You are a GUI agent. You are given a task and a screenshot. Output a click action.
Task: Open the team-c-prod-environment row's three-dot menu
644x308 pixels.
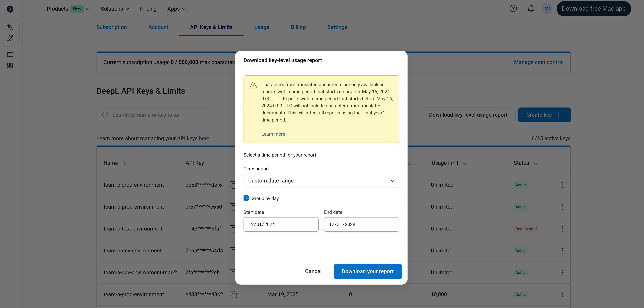pyautogui.click(x=562, y=185)
